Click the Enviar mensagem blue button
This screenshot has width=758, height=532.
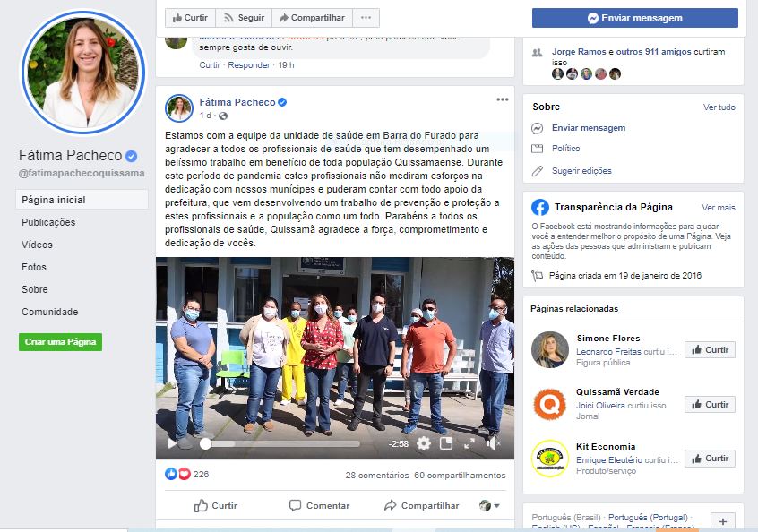(x=634, y=18)
